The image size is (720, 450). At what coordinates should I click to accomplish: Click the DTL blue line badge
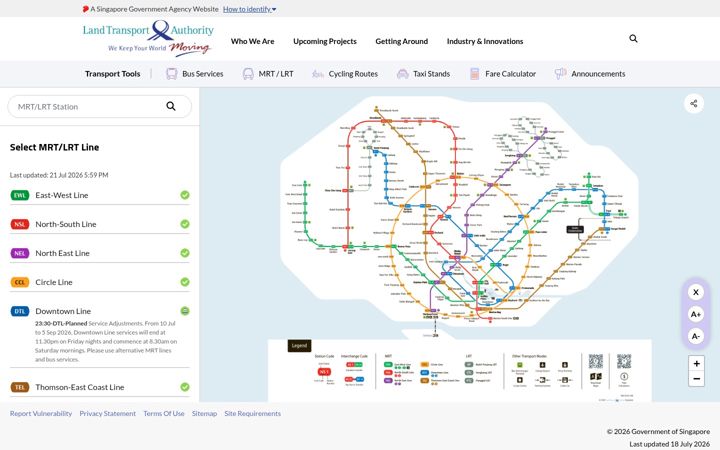[x=20, y=311]
